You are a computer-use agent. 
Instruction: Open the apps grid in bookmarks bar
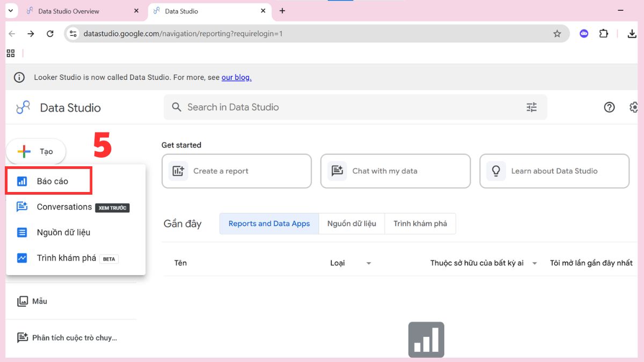click(11, 53)
